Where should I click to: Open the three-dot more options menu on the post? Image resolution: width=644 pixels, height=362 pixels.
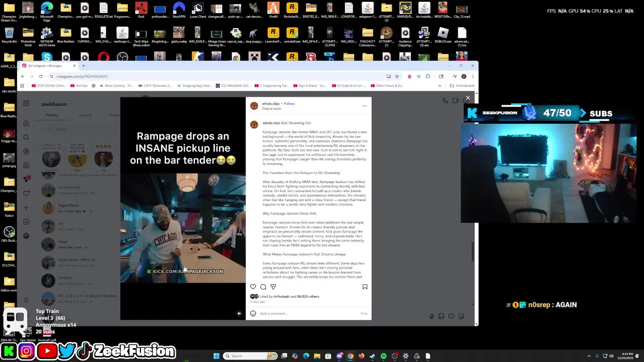tap(364, 106)
